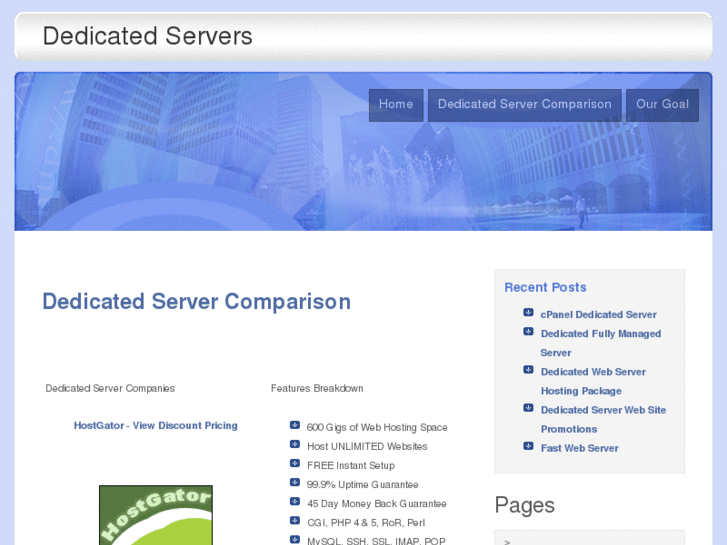Click the CGI, PHP 4 & 5, RoR, Perl text
The width and height of the screenshot is (727, 545).
click(366, 523)
